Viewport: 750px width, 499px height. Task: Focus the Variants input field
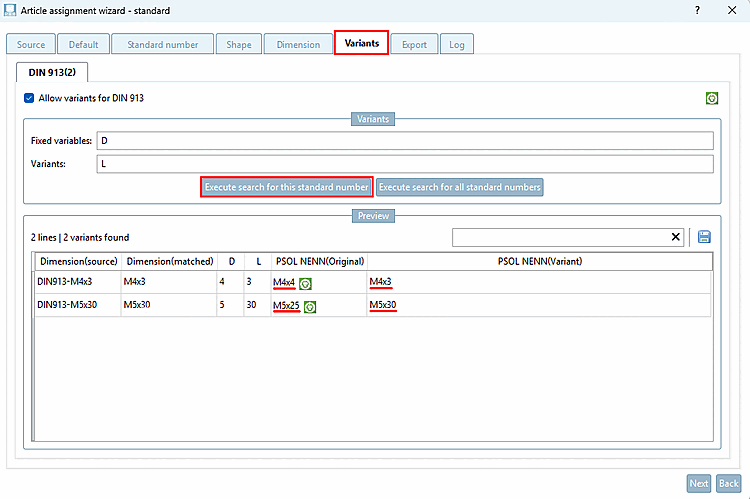point(405,164)
